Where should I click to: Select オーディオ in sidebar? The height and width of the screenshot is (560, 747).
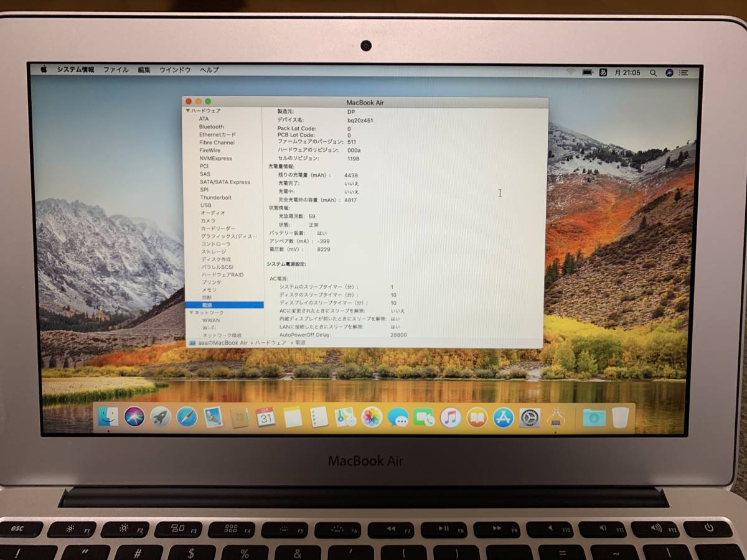click(213, 213)
